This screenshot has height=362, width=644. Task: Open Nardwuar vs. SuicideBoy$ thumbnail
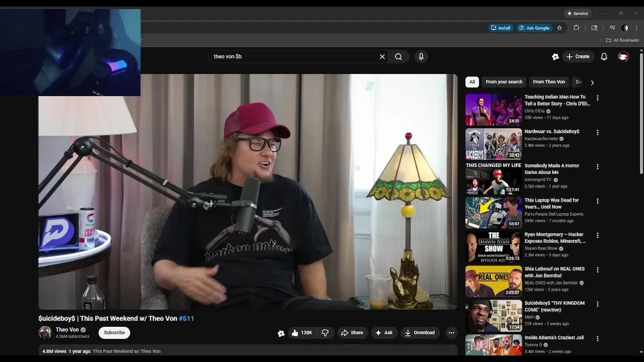point(494,144)
